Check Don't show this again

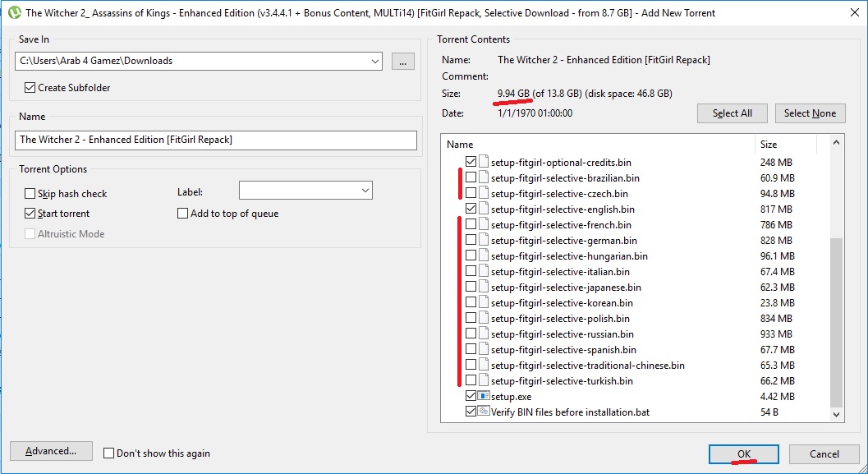(x=109, y=453)
